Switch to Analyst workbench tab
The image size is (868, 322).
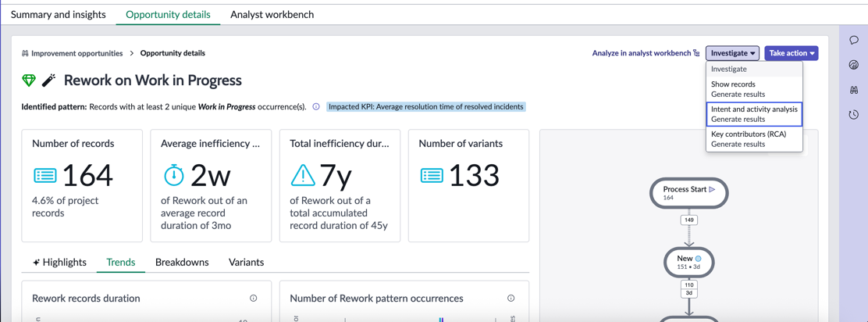272,14
